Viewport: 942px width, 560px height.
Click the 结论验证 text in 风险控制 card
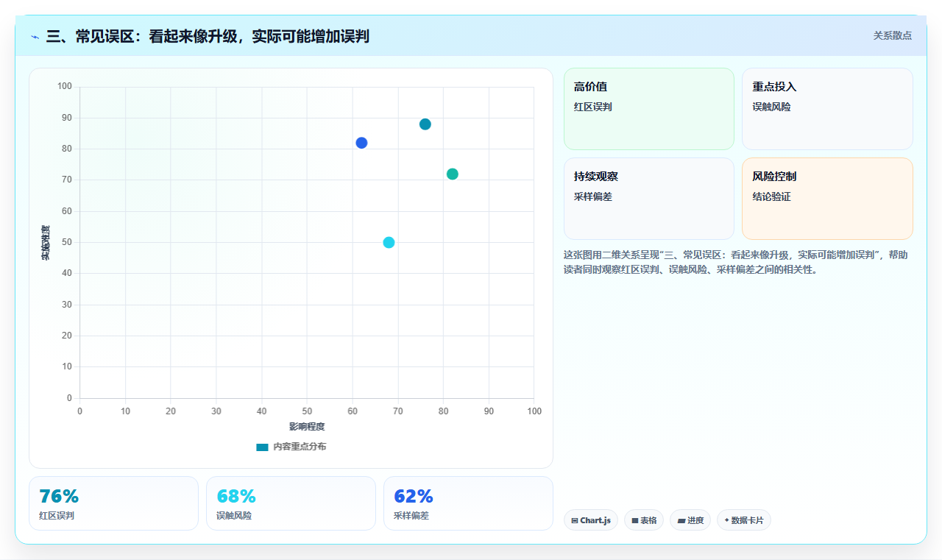(771, 196)
